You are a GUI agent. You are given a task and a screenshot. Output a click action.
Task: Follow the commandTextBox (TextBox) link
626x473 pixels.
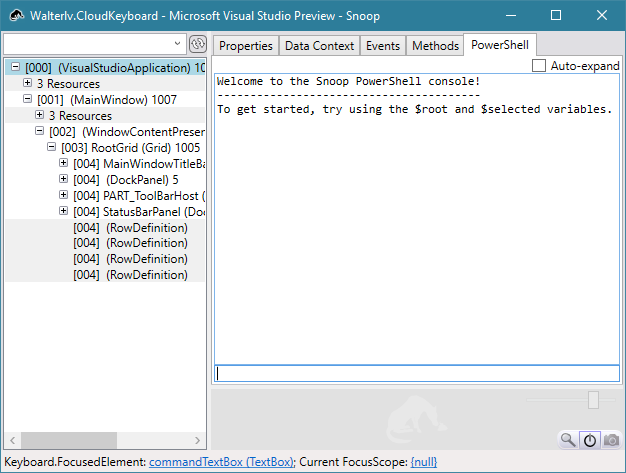pos(222,462)
